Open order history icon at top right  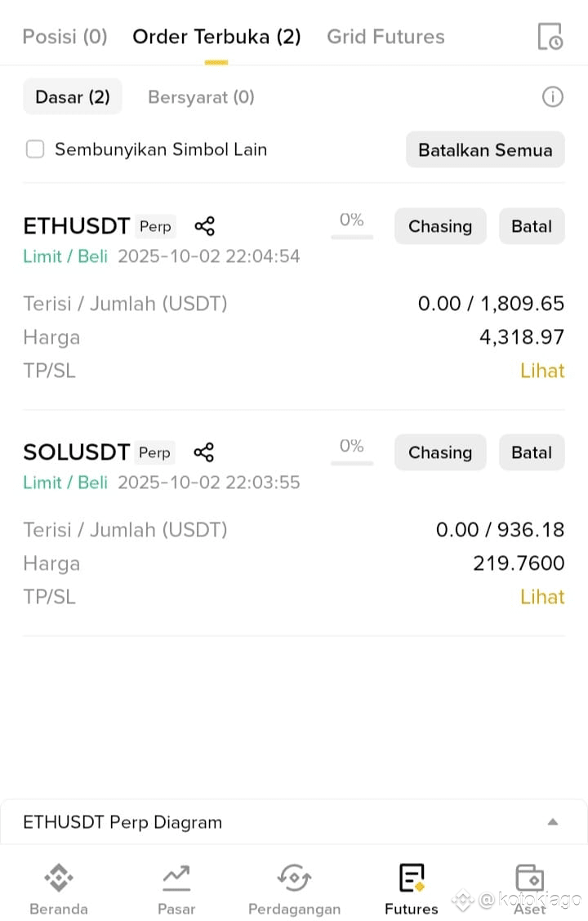(x=550, y=37)
